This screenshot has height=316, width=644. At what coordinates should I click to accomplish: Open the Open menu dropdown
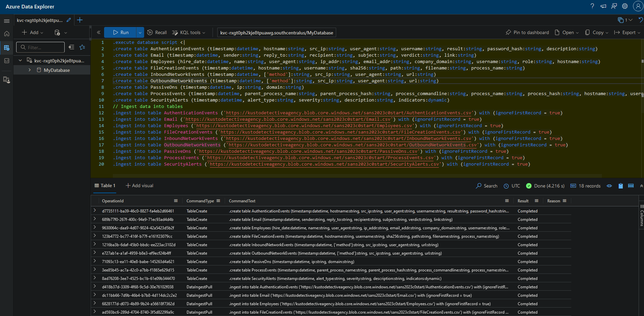(x=567, y=32)
